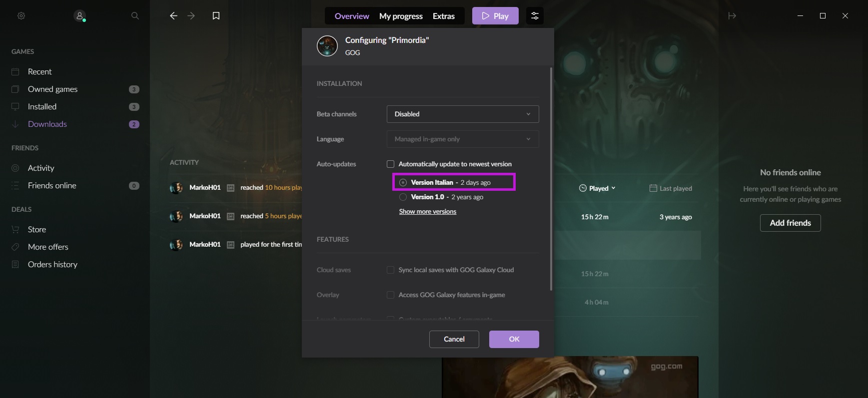Viewport: 868px width, 398px height.
Task: Click the Owned games sidebar icon
Action: 15,89
